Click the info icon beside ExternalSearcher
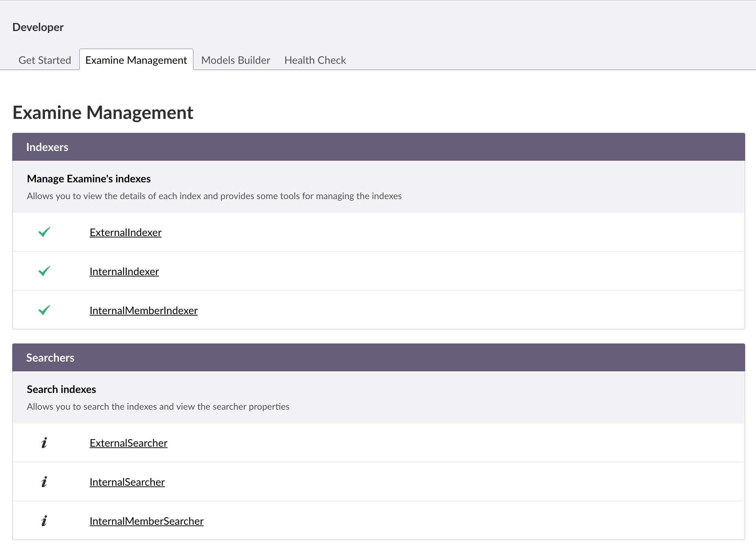The width and height of the screenshot is (756, 553). click(44, 443)
